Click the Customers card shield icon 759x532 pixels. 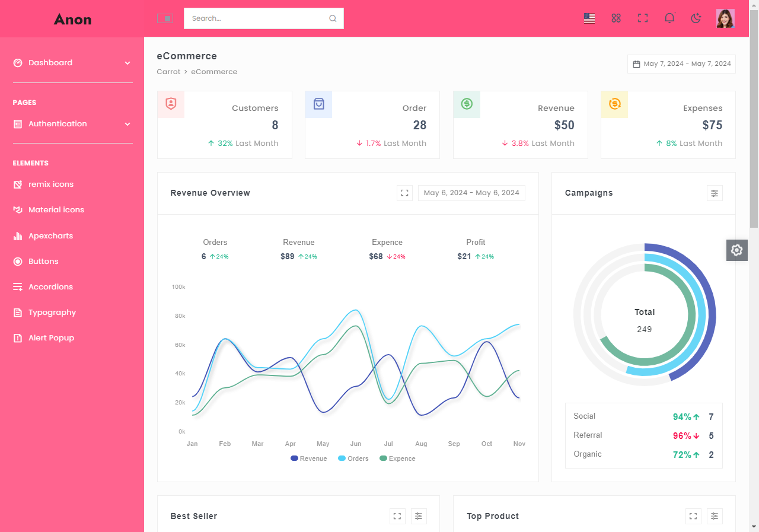(x=171, y=104)
